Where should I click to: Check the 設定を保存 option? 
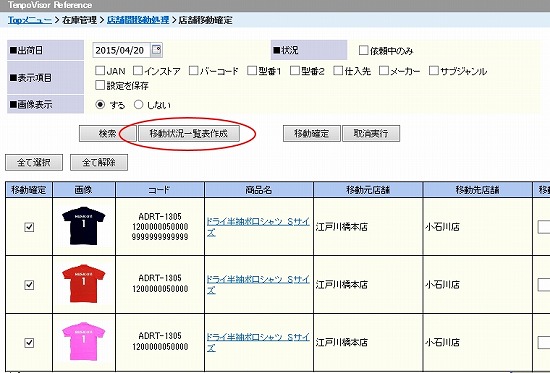100,85
